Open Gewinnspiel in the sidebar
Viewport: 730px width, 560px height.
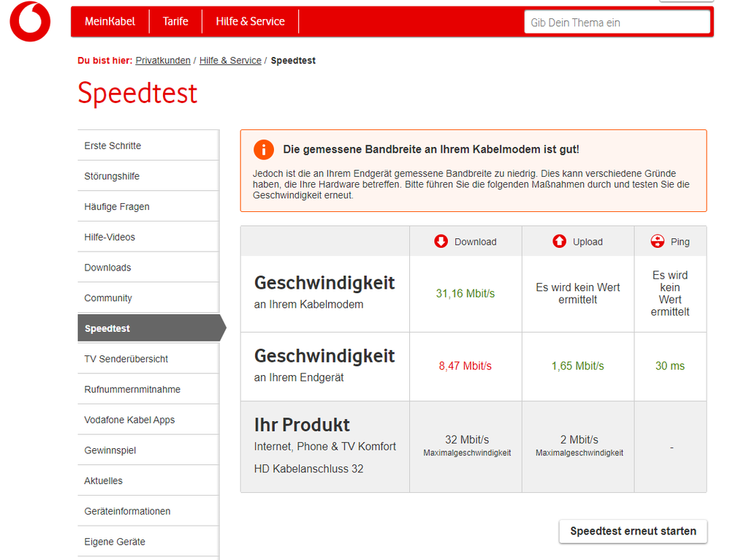[x=148, y=450]
